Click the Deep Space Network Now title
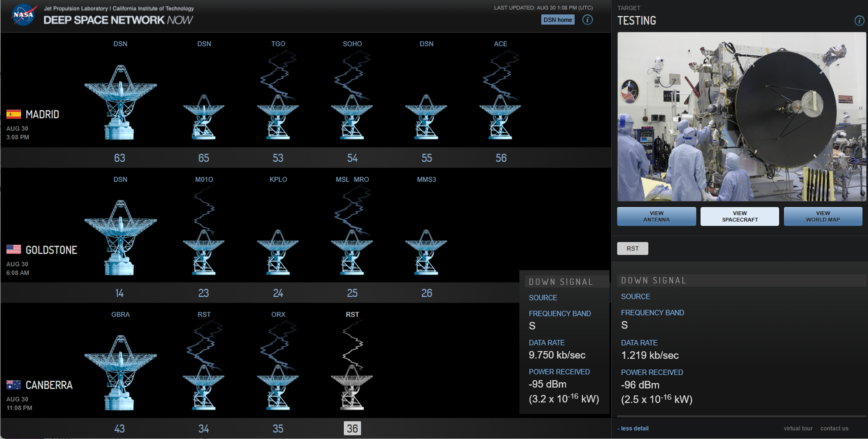The height and width of the screenshot is (439, 868). point(118,20)
